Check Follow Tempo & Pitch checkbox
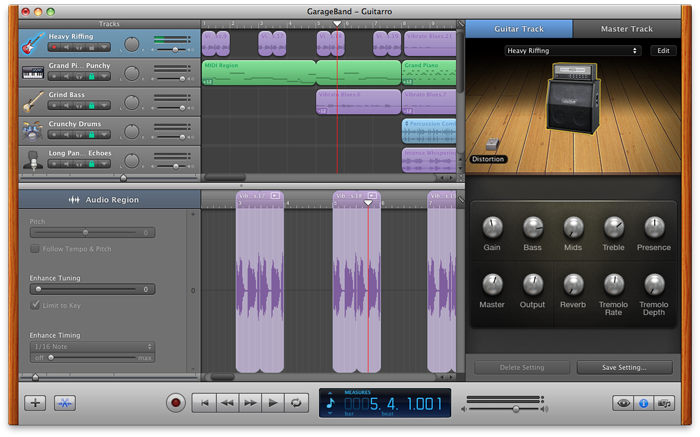Image resolution: width=700 pixels, height=437 pixels. coord(35,249)
